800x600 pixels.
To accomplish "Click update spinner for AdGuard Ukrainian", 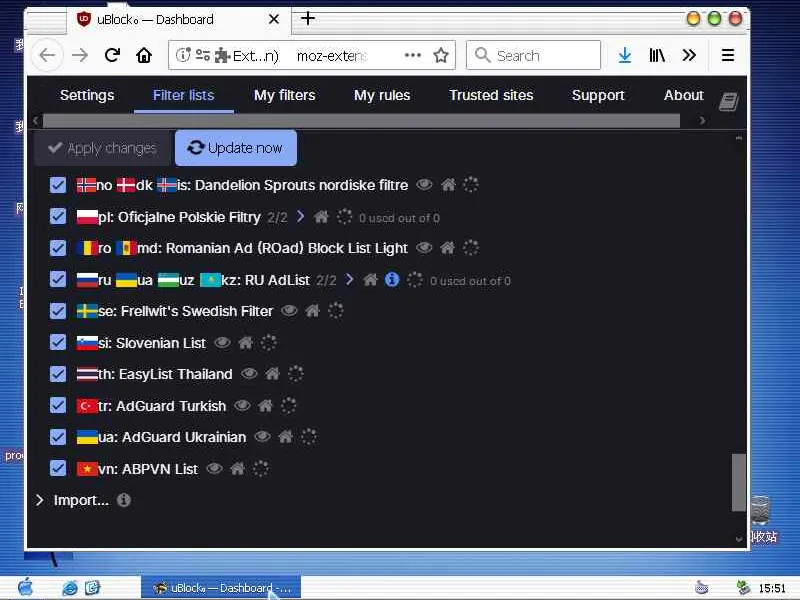I will (309, 437).
